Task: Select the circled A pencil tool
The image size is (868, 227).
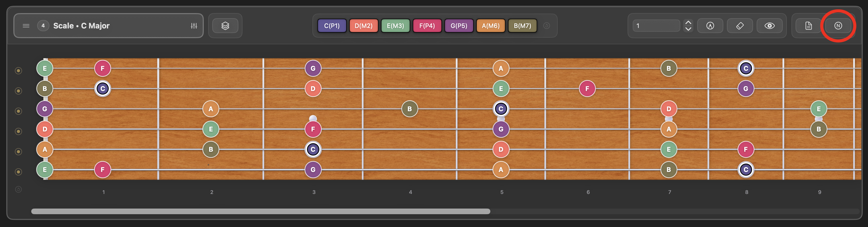Action: (710, 26)
